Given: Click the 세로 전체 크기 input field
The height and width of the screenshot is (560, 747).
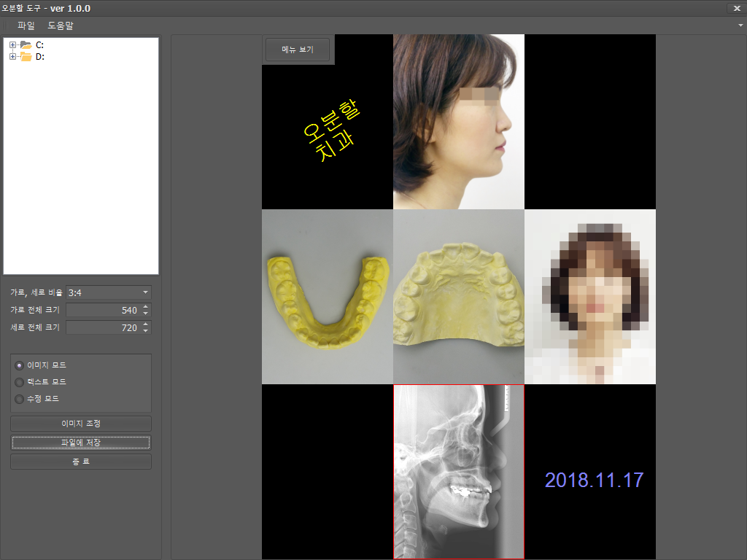Looking at the screenshot, I should click(102, 328).
